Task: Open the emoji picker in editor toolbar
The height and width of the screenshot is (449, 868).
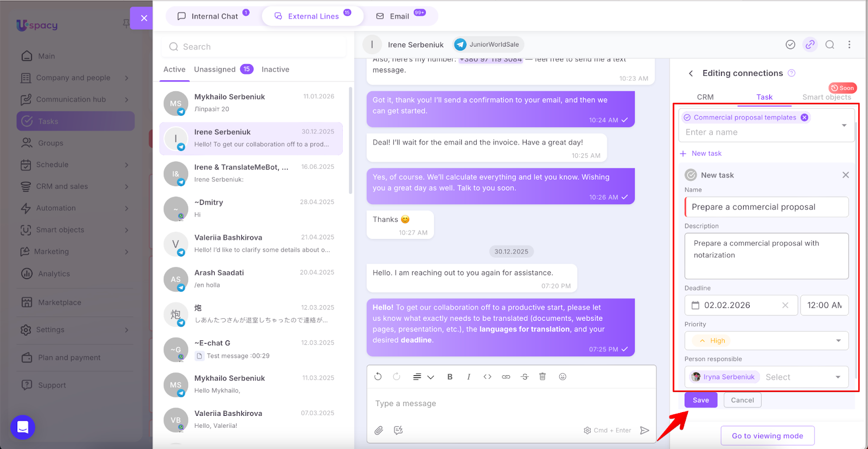Action: pos(563,377)
